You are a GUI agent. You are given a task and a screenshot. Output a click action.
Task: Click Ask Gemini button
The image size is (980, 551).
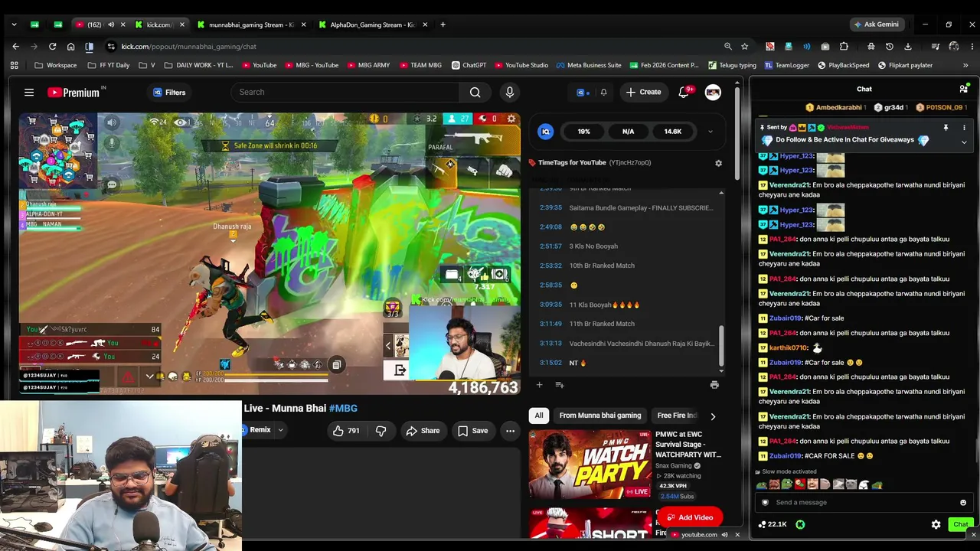point(876,24)
